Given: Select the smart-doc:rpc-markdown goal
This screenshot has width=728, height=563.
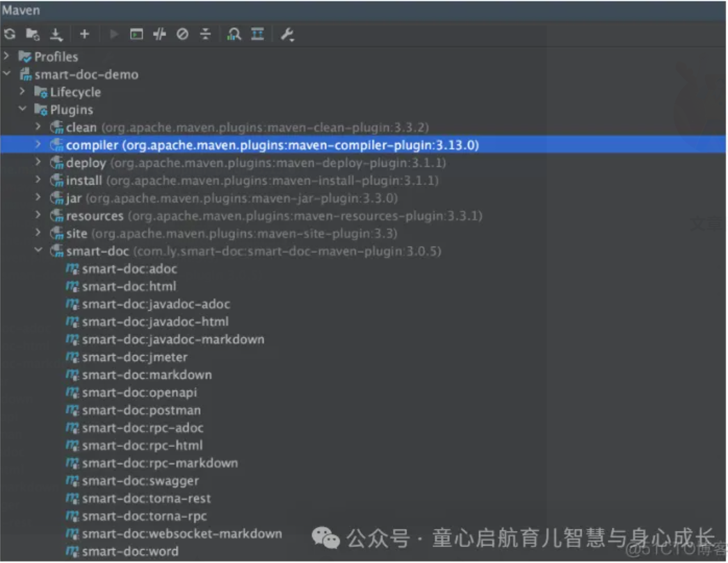Looking at the screenshot, I should click(160, 463).
